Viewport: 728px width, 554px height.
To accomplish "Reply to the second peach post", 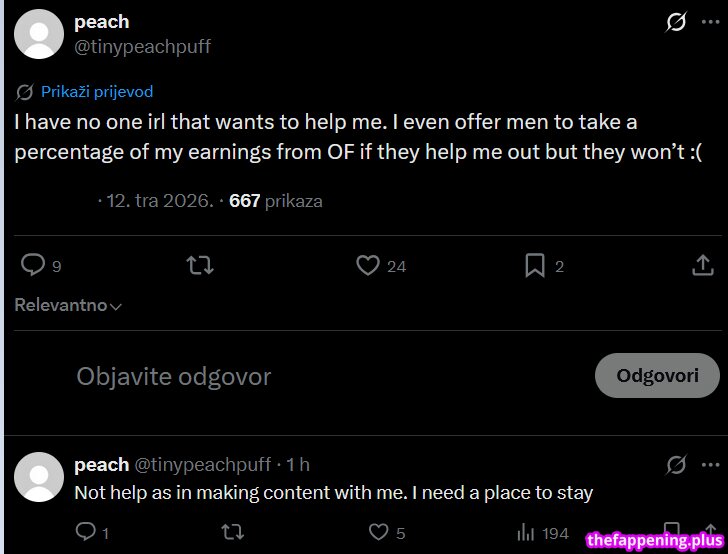I will pos(87,533).
